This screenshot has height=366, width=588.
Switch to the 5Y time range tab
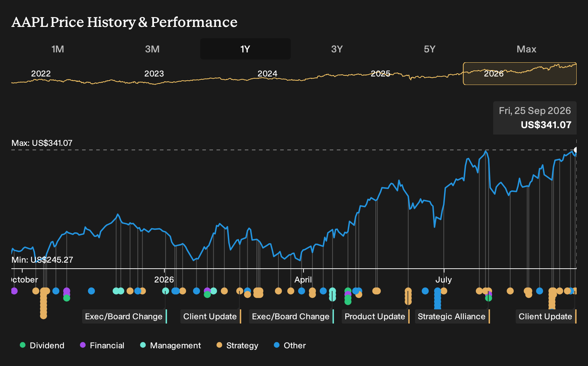[430, 49]
